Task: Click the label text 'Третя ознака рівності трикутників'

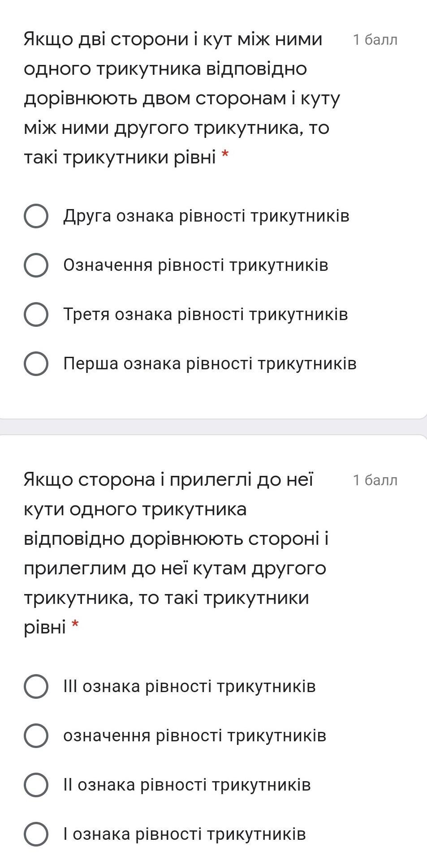Action: tap(205, 314)
